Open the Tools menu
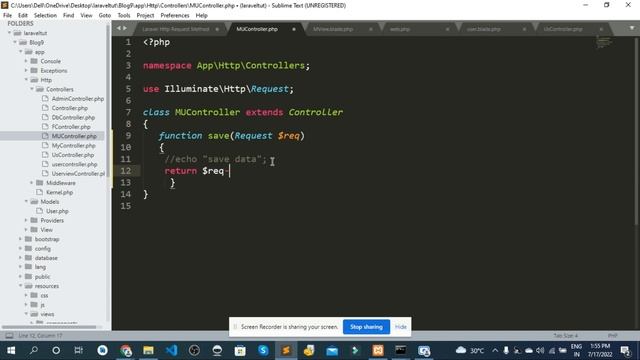The width and height of the screenshot is (640, 360). click(x=124, y=15)
